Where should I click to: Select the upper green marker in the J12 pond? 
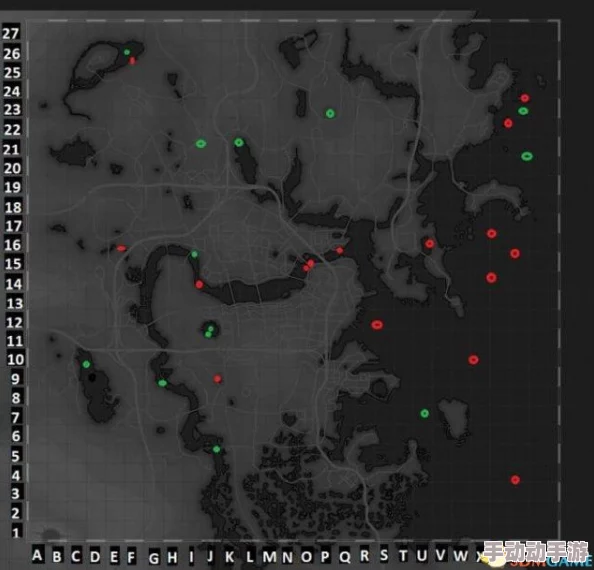pos(211,329)
